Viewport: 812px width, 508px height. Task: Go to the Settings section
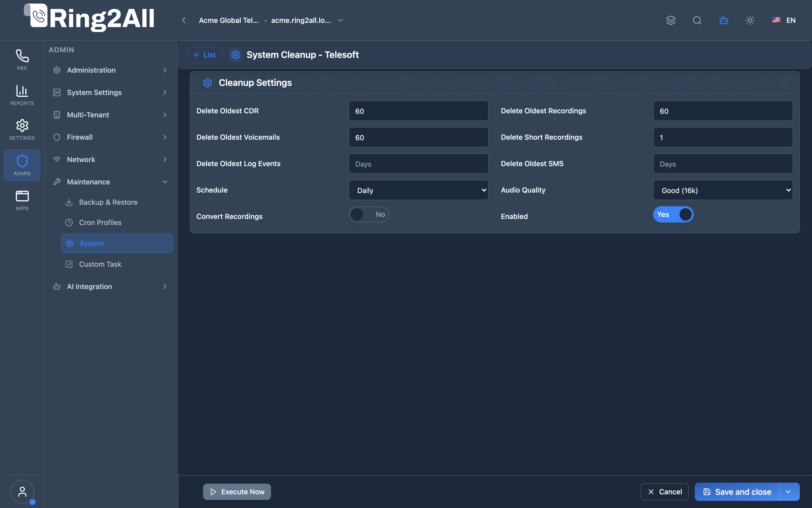22,130
